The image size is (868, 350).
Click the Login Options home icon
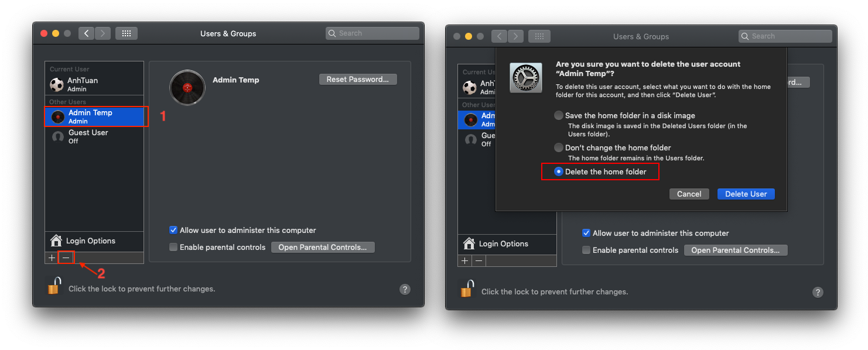coord(56,241)
